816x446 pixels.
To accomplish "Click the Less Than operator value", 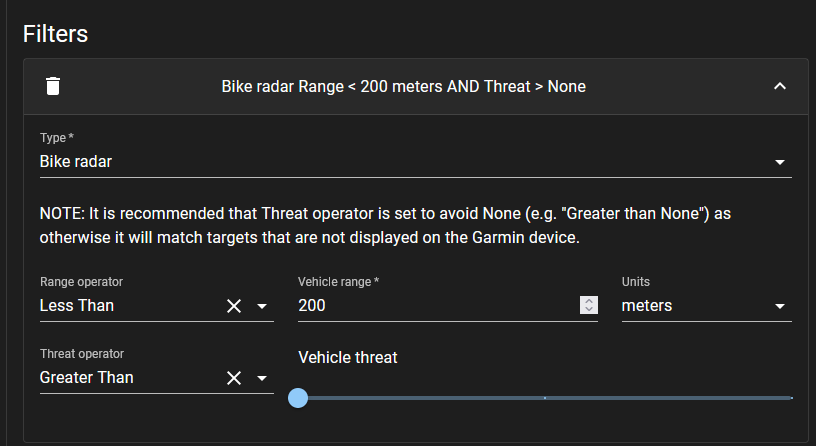I will pos(77,306).
